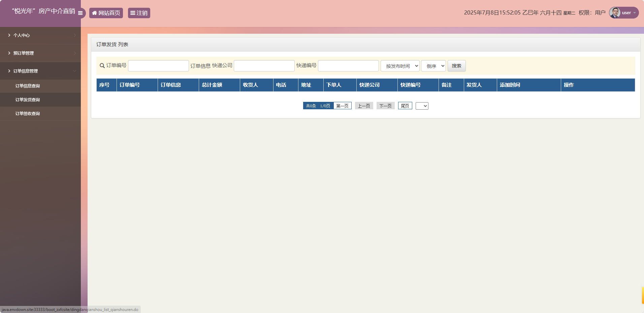Image resolution: width=644 pixels, height=313 pixels.
Task: Click the 下单人 column header
Action: tap(340, 85)
